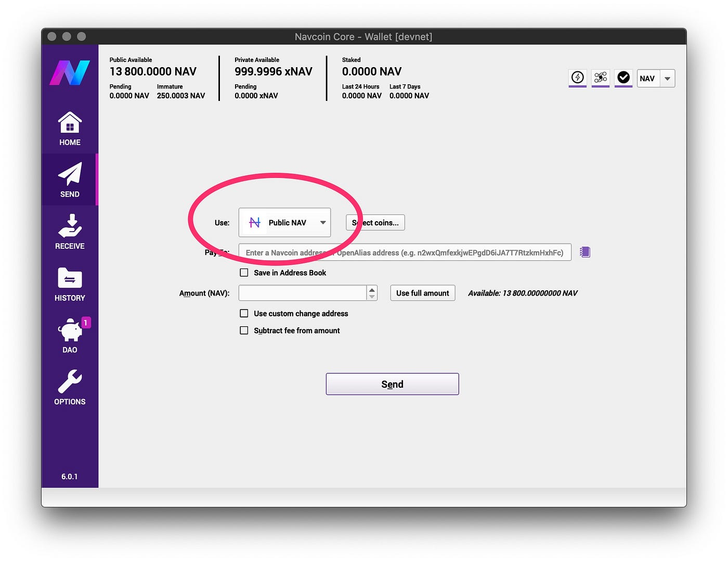Screen dimensions: 728x562
Task: Open the Public NAV source dropdown
Action: pos(284,223)
